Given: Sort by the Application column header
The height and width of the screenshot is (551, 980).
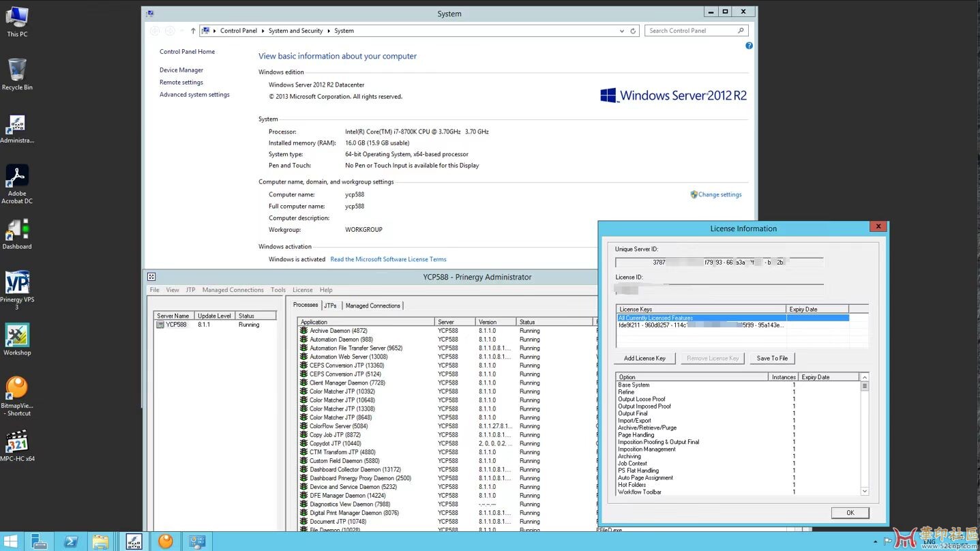Looking at the screenshot, I should coord(366,321).
